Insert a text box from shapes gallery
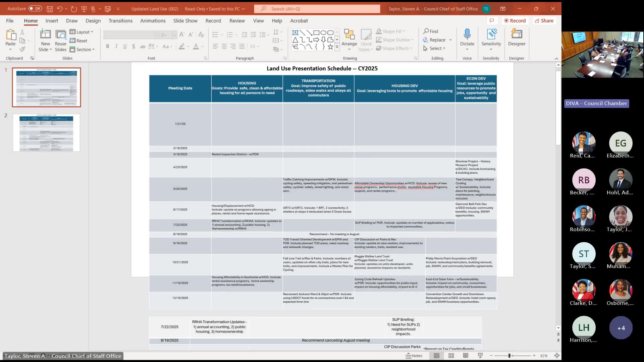This screenshot has height=362, width=644. click(295, 33)
